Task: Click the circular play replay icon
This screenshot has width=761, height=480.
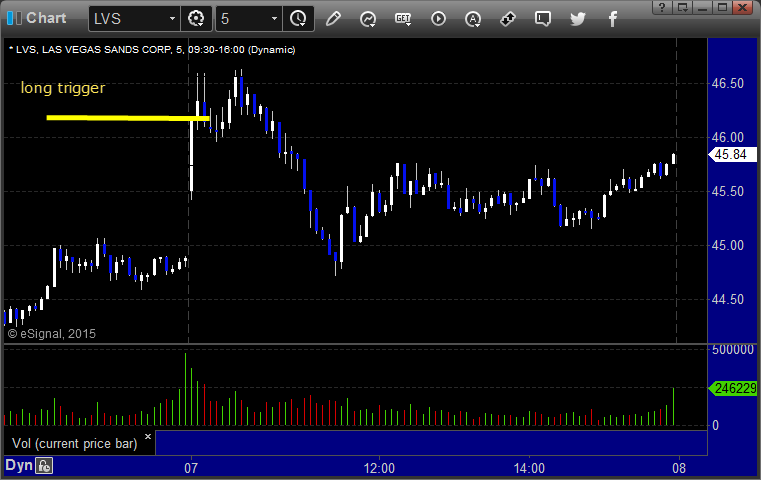Action: (438, 19)
